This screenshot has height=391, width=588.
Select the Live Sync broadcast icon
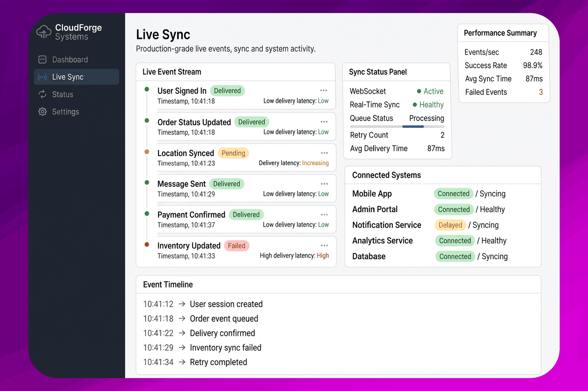coord(43,77)
